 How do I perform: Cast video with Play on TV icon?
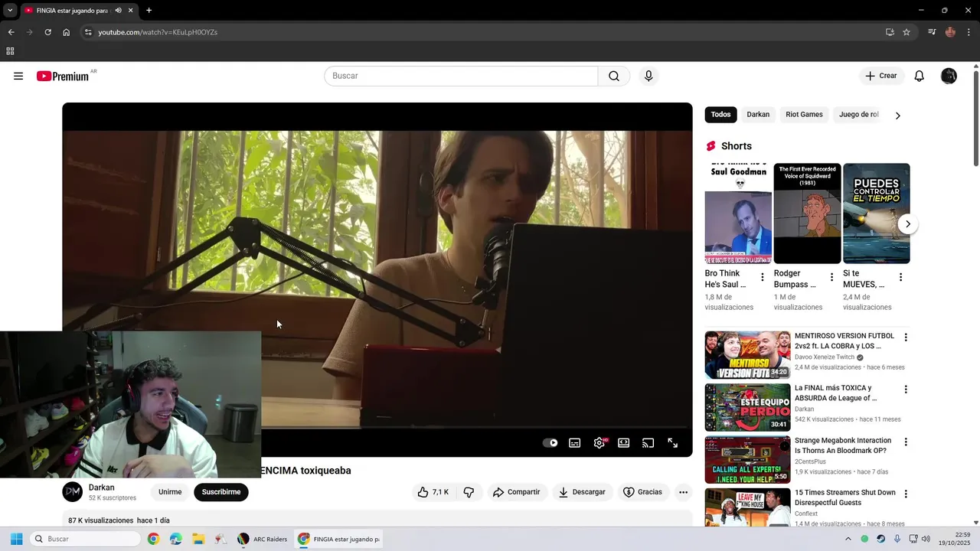click(x=648, y=443)
